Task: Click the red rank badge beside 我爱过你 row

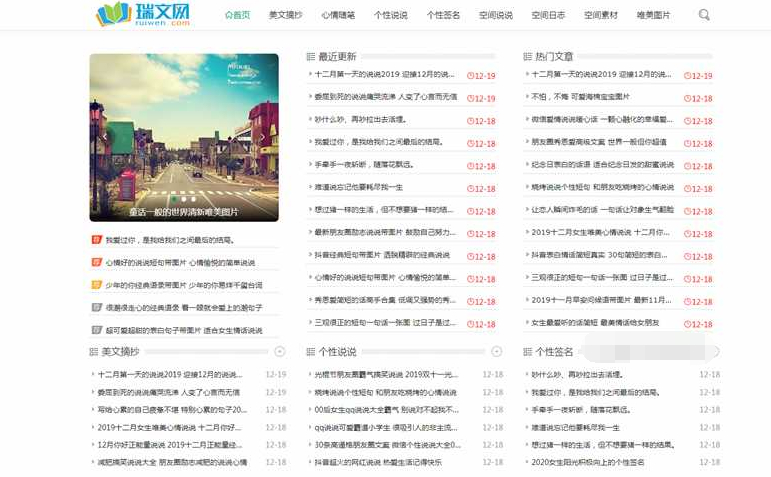Action: pos(97,240)
